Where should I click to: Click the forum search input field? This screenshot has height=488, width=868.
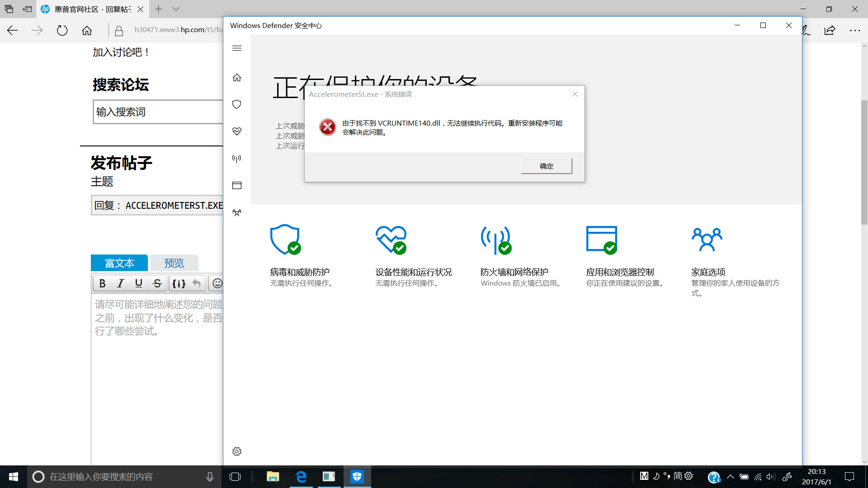[158, 112]
